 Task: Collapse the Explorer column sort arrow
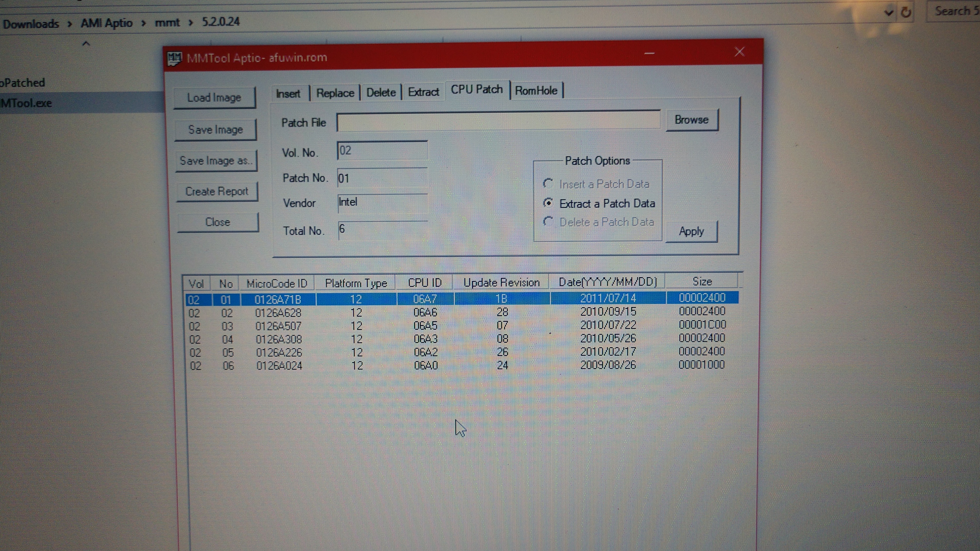click(x=86, y=43)
